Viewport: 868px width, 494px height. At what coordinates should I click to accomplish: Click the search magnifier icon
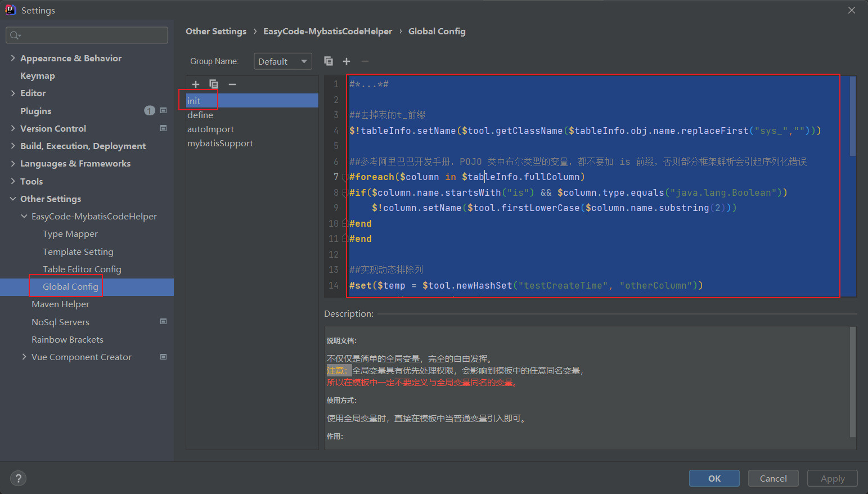[15, 35]
